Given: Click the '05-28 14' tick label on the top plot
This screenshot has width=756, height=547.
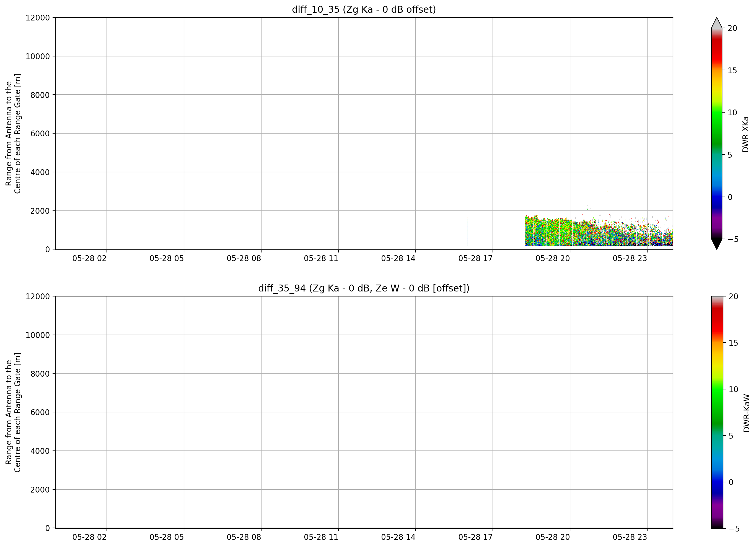Looking at the screenshot, I should 398,259.
